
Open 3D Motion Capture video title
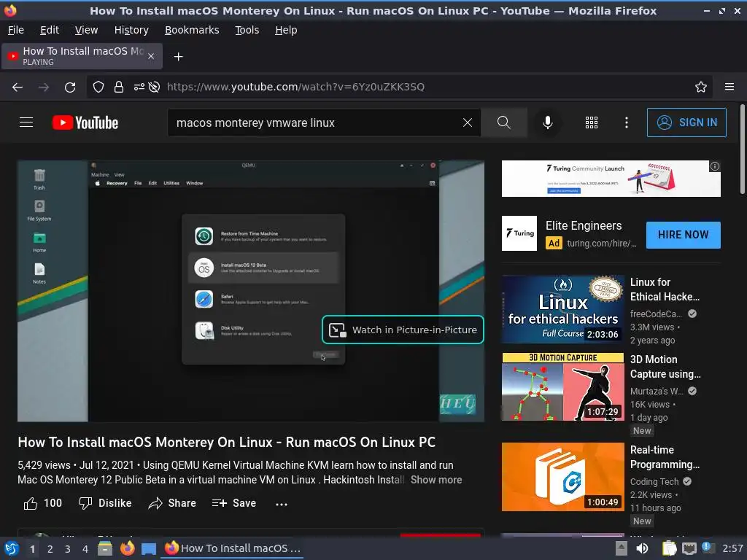tap(665, 367)
